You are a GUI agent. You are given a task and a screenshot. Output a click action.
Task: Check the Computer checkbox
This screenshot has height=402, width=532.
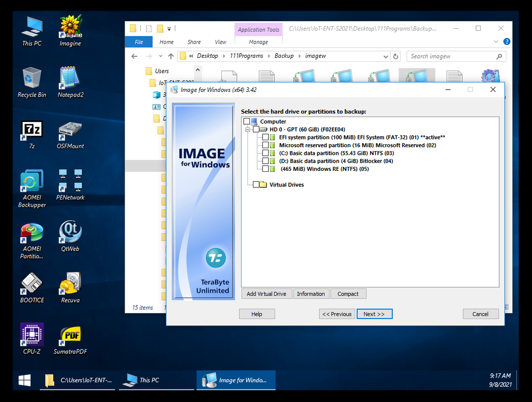247,121
